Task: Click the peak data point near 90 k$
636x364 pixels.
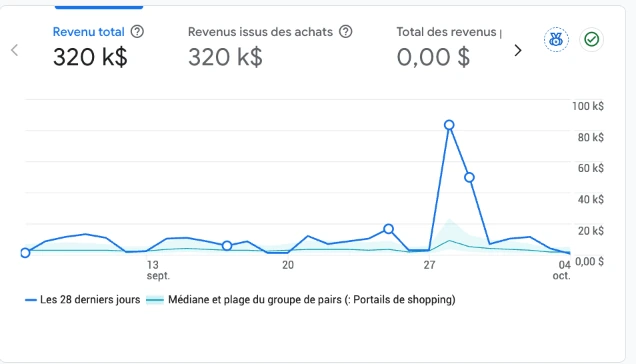Action: click(x=449, y=125)
